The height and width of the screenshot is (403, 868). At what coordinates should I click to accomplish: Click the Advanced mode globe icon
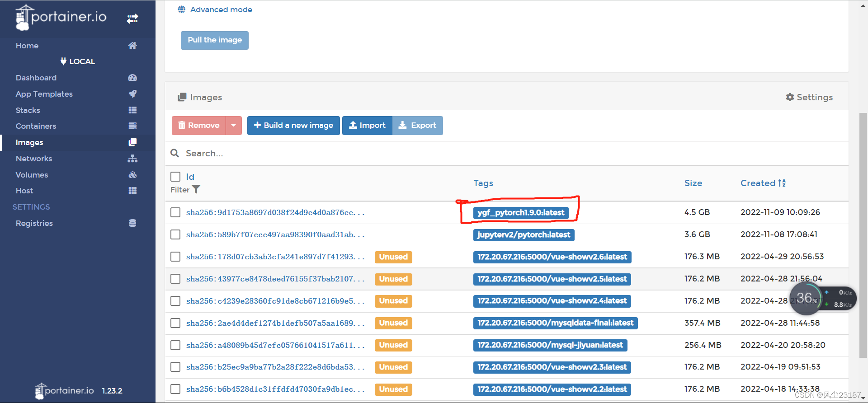(182, 9)
